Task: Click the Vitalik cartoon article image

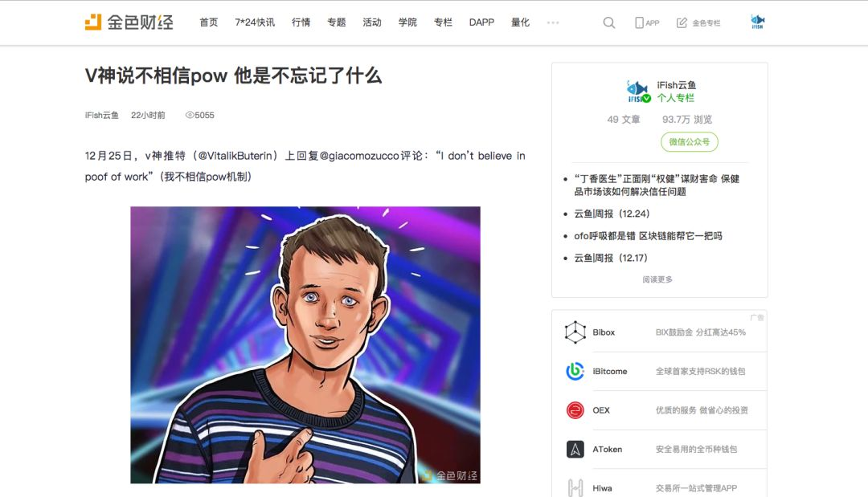Action: click(x=305, y=345)
